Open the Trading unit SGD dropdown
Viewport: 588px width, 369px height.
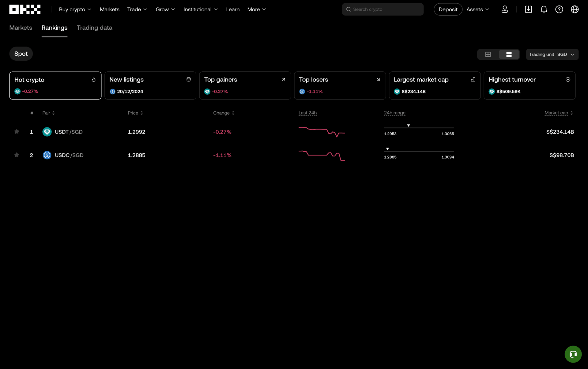pos(552,55)
